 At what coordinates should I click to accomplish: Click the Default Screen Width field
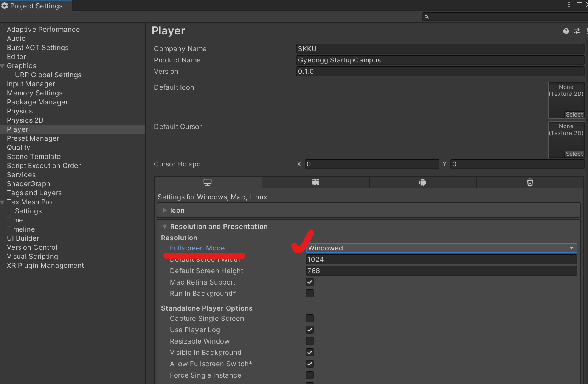click(441, 259)
